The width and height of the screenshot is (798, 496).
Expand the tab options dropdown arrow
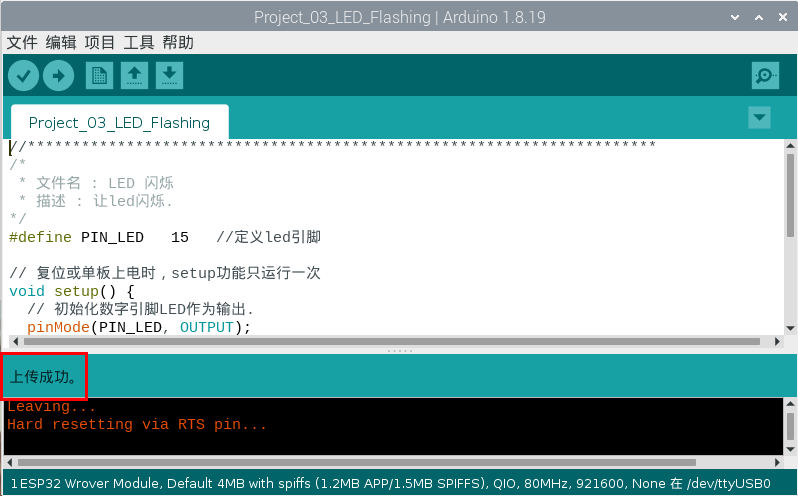click(x=760, y=117)
